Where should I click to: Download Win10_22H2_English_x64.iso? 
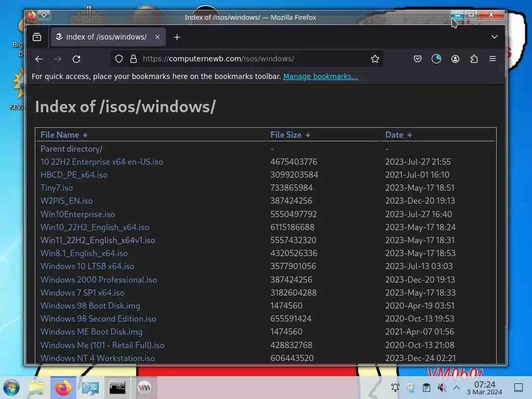pos(95,228)
